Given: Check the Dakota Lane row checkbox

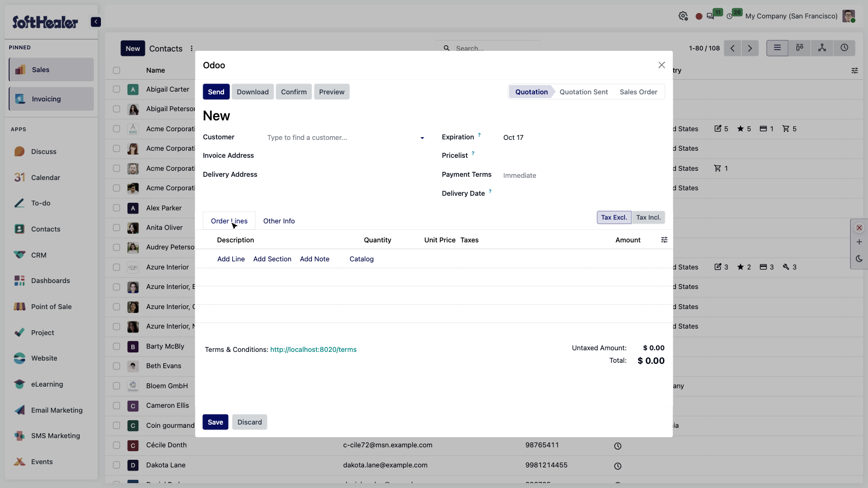Looking at the screenshot, I should 117,465.
